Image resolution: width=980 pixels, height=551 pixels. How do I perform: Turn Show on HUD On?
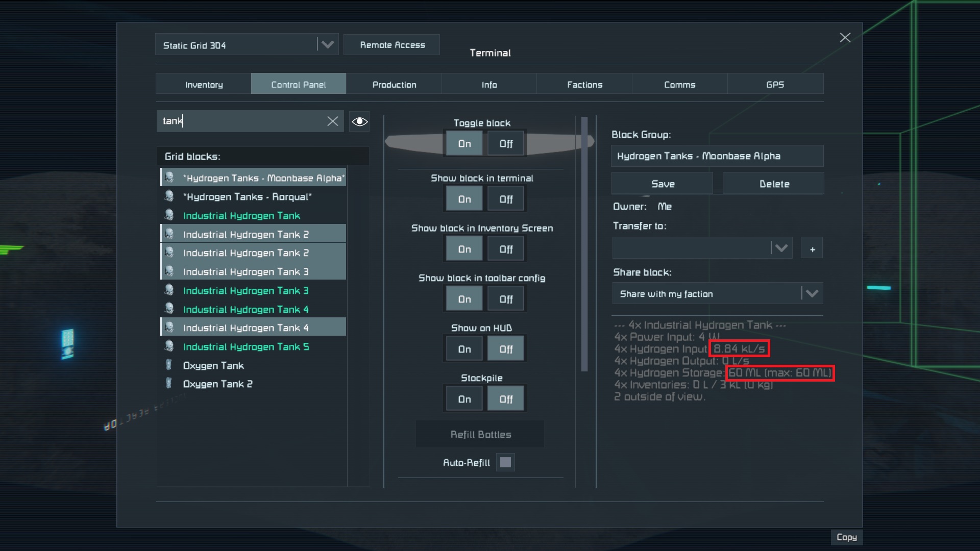coord(464,349)
